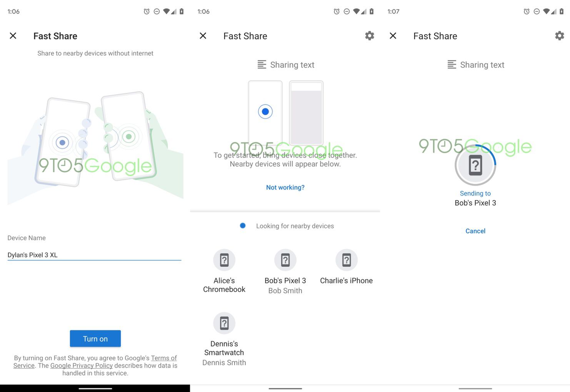Tap the Sending to Bob's Pixel 3 phone icon
Image resolution: width=570 pixels, height=392 pixels.
coord(475,165)
